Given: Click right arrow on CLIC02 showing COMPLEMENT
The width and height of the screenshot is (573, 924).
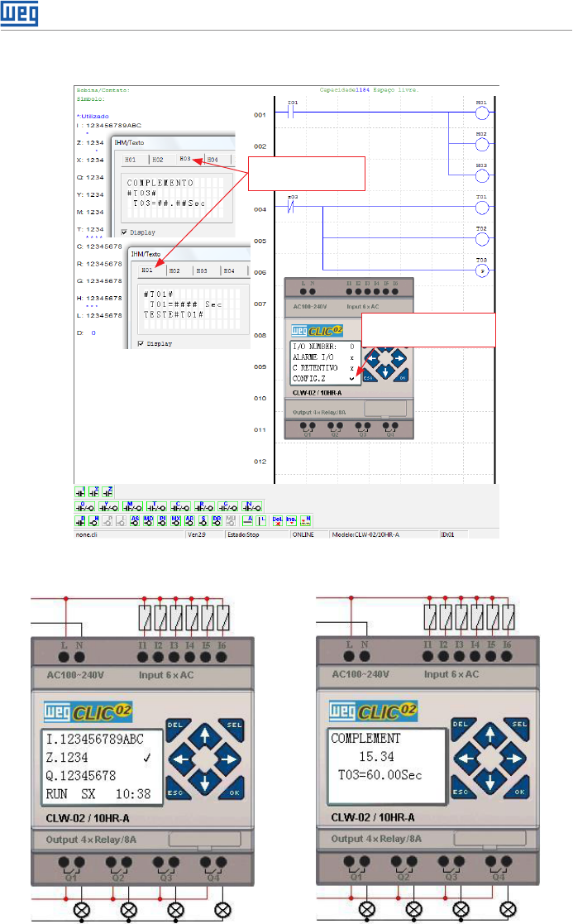Looking at the screenshot, I should pos(513,759).
